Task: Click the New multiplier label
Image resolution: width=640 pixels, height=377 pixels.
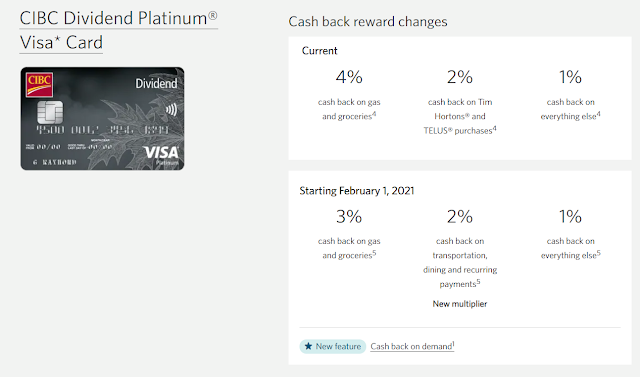Action: coord(460,304)
